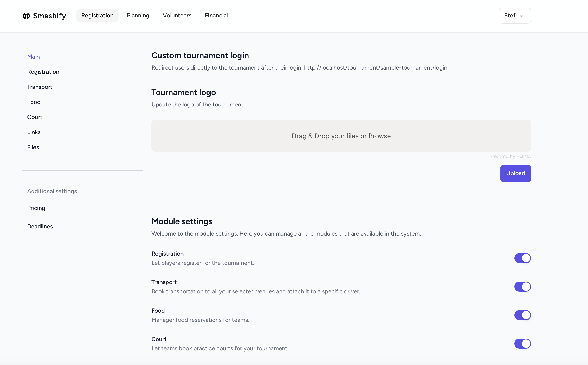Image resolution: width=588 pixels, height=365 pixels.
Task: Click the Registration tab in top navigation
Action: [x=97, y=16]
